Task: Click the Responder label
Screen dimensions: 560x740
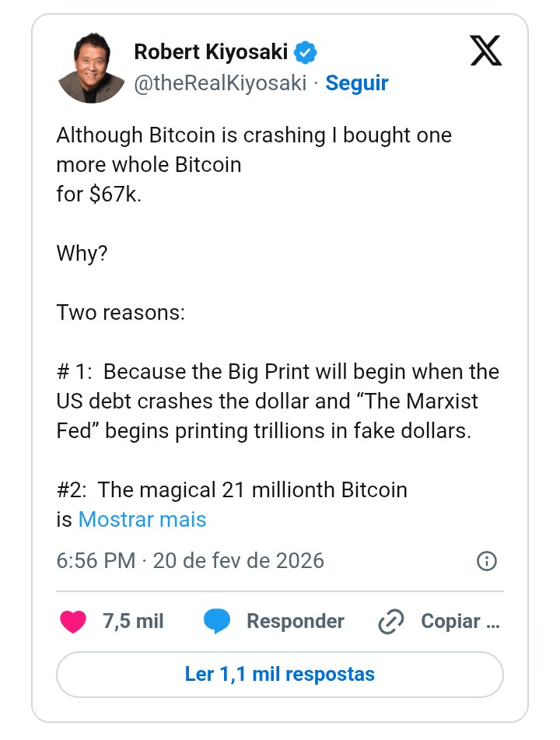Action: click(x=295, y=621)
